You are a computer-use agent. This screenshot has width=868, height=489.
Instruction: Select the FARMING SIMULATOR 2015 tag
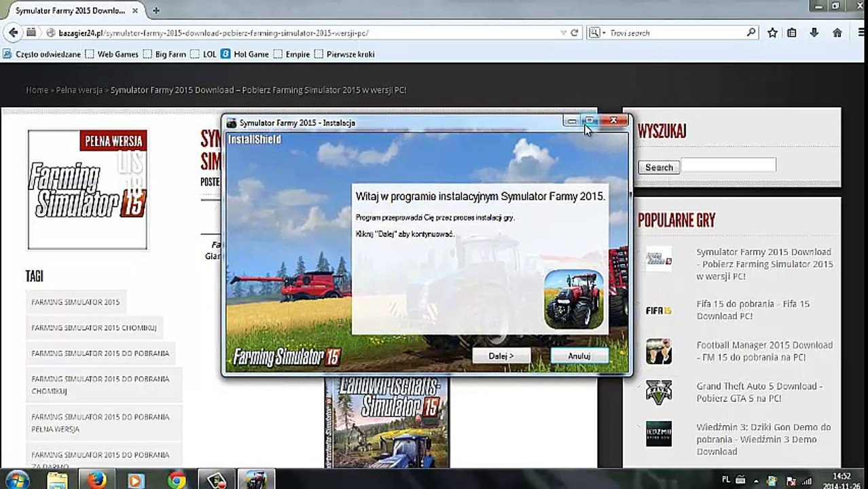pos(75,302)
